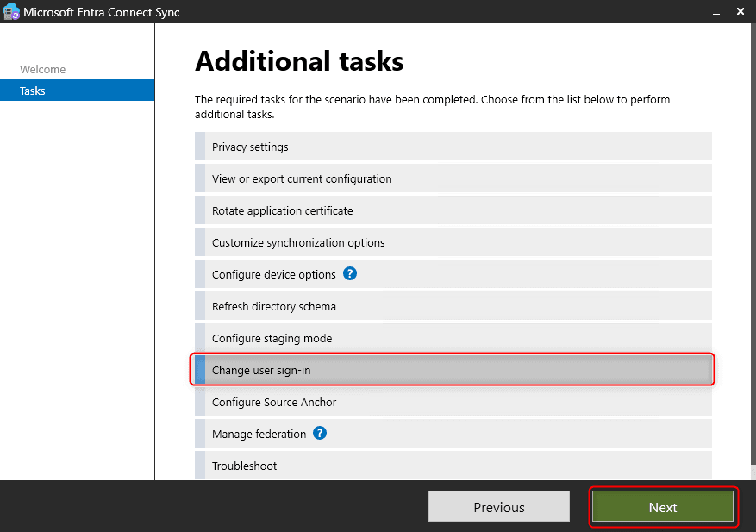Viewport: 756px width, 532px height.
Task: Switch to Welcome step in sidebar
Action: (42, 69)
